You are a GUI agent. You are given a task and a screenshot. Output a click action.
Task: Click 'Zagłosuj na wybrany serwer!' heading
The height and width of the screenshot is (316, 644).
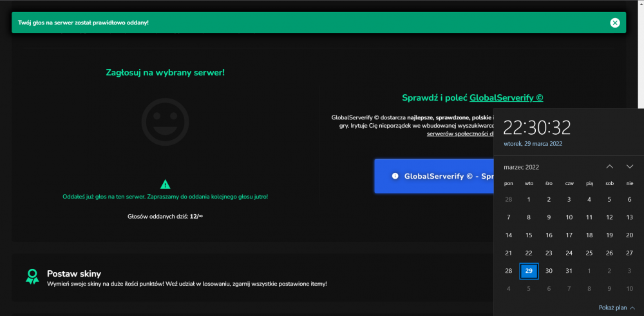coord(165,73)
